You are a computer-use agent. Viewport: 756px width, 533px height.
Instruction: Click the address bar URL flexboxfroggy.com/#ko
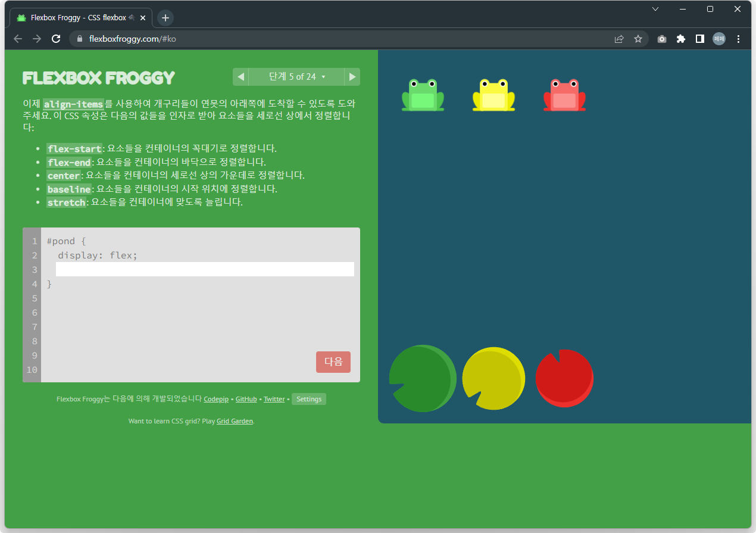pos(133,39)
